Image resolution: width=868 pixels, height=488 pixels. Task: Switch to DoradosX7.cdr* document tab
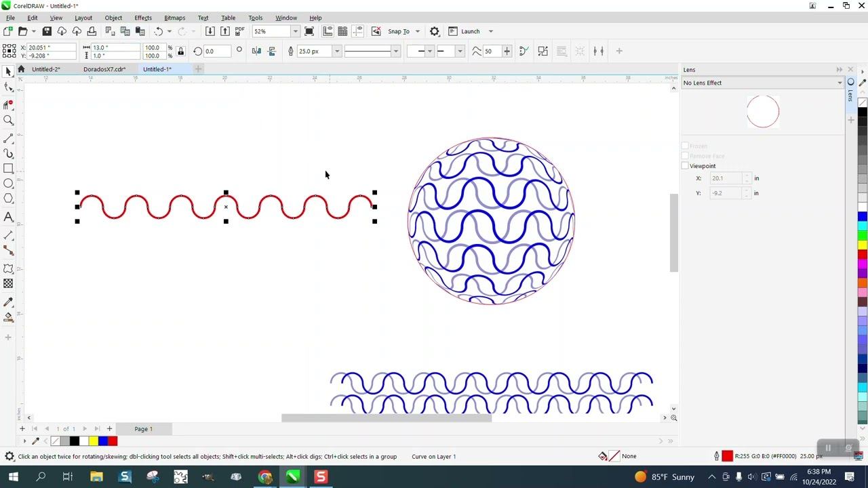[104, 69]
